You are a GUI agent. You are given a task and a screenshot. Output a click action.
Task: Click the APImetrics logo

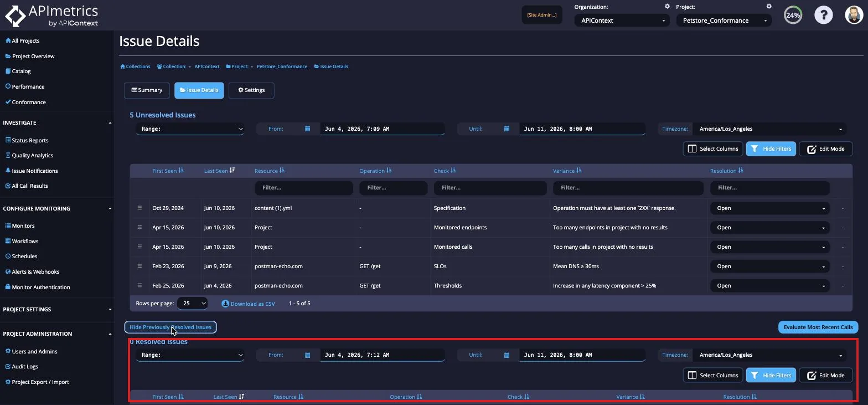pyautogui.click(x=51, y=15)
